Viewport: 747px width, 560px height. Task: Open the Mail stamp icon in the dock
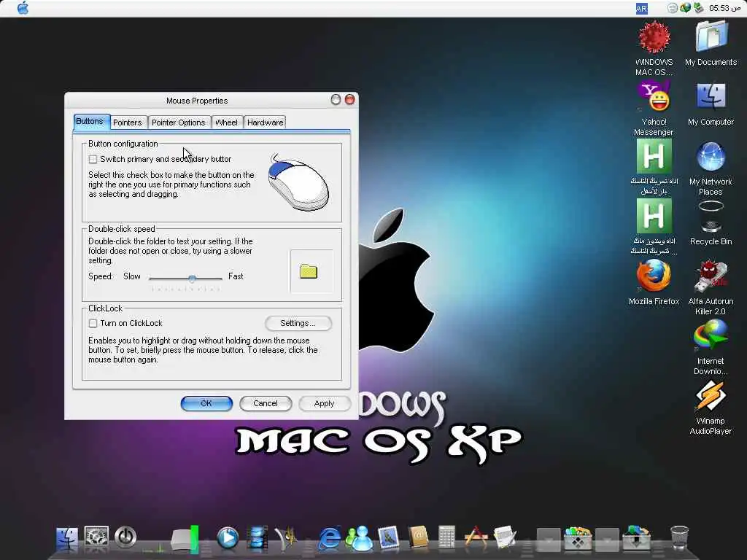click(x=388, y=538)
